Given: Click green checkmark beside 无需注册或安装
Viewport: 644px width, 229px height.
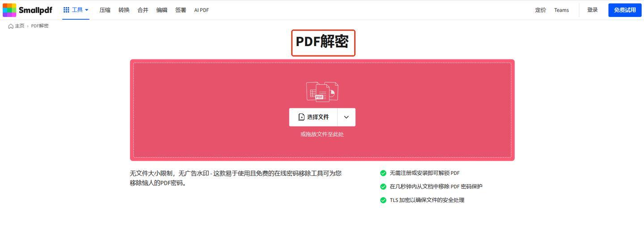Looking at the screenshot, I should coord(383,173).
